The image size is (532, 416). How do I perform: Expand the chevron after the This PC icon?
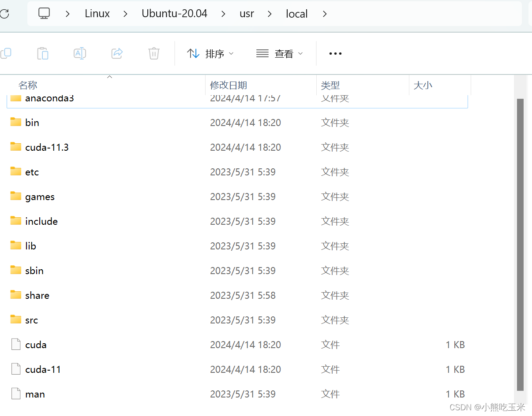(x=67, y=14)
